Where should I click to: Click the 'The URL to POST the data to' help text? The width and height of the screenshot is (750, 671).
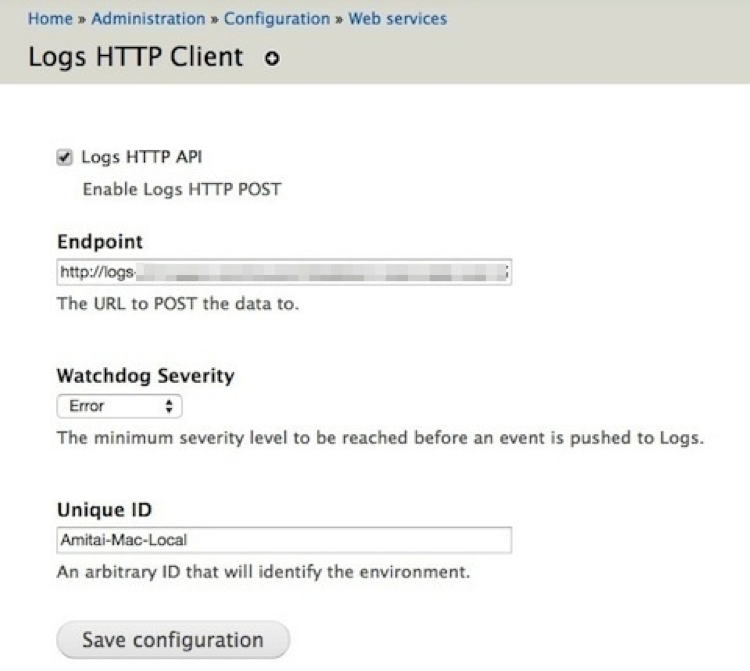pyautogui.click(x=178, y=304)
